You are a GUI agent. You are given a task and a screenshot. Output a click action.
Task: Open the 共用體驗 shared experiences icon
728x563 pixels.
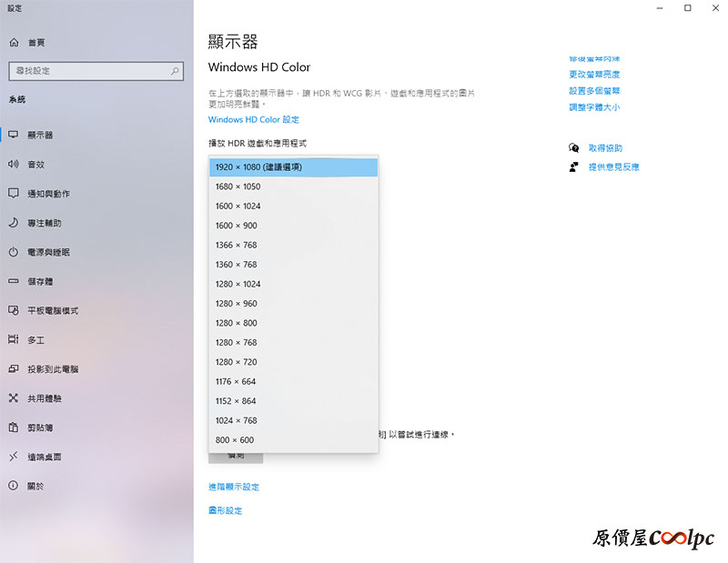pos(14,397)
